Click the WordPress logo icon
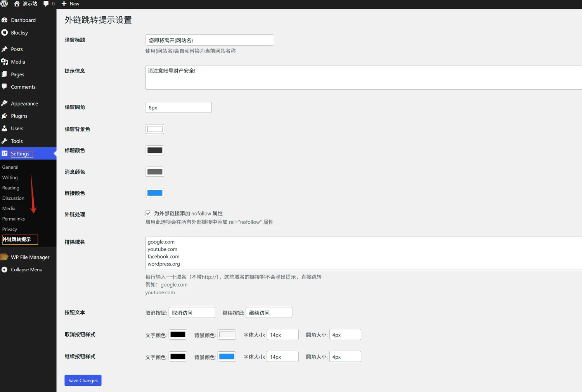Image resolution: width=582 pixels, height=392 pixels. pyautogui.click(x=4, y=3)
